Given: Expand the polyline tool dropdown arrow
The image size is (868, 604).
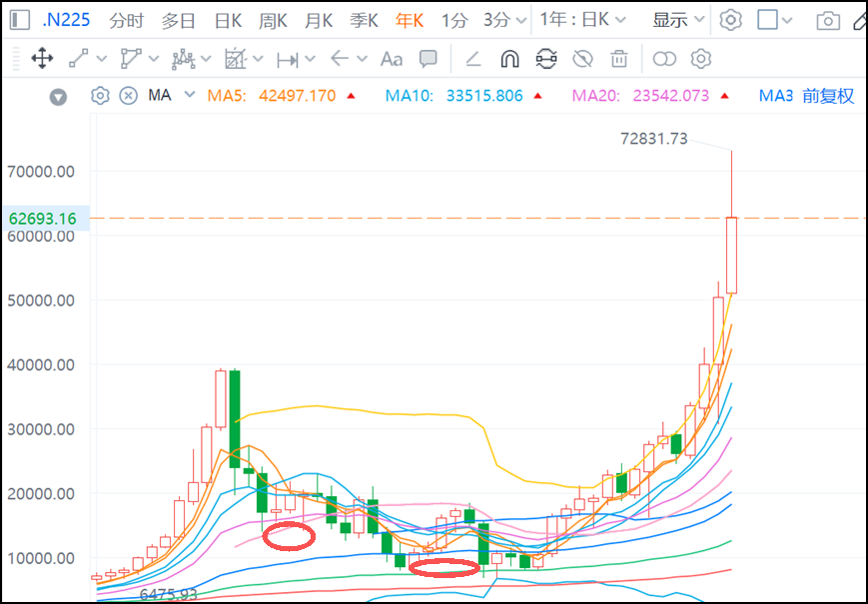Looking at the screenshot, I should 154,59.
